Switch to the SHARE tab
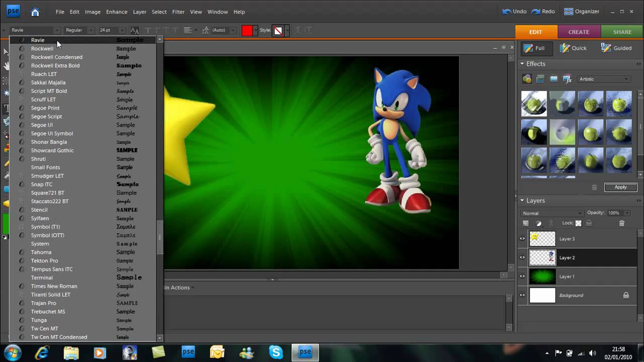The width and height of the screenshot is (644, 362). 622,32
